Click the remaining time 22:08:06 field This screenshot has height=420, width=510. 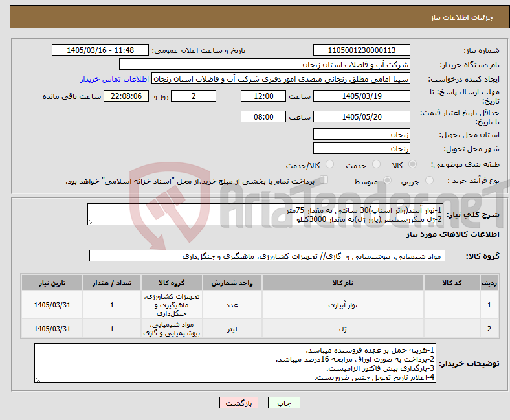126,96
